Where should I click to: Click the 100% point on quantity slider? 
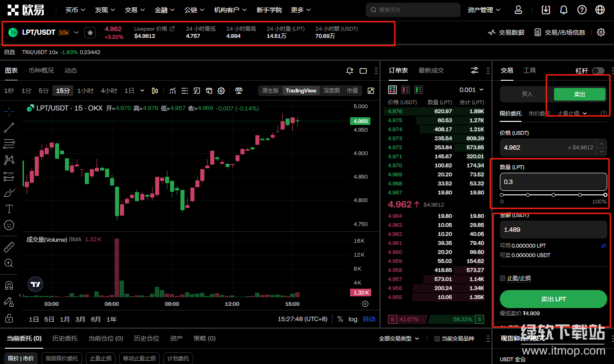coord(605,195)
